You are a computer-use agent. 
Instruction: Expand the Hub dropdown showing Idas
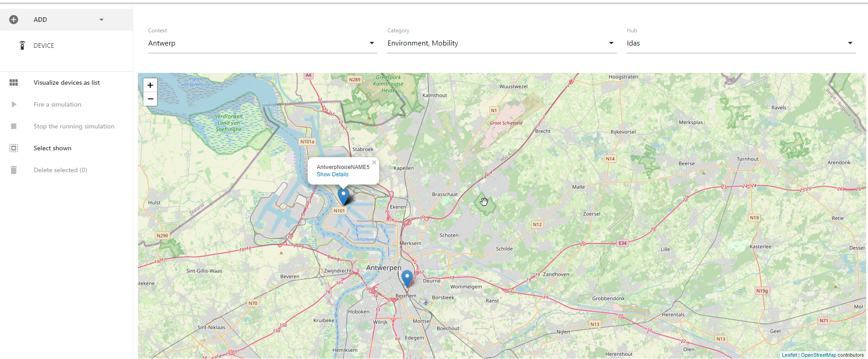tap(741, 43)
